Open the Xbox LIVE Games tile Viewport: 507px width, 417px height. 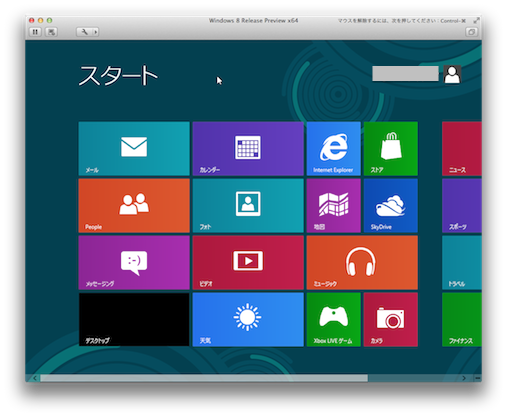point(334,320)
